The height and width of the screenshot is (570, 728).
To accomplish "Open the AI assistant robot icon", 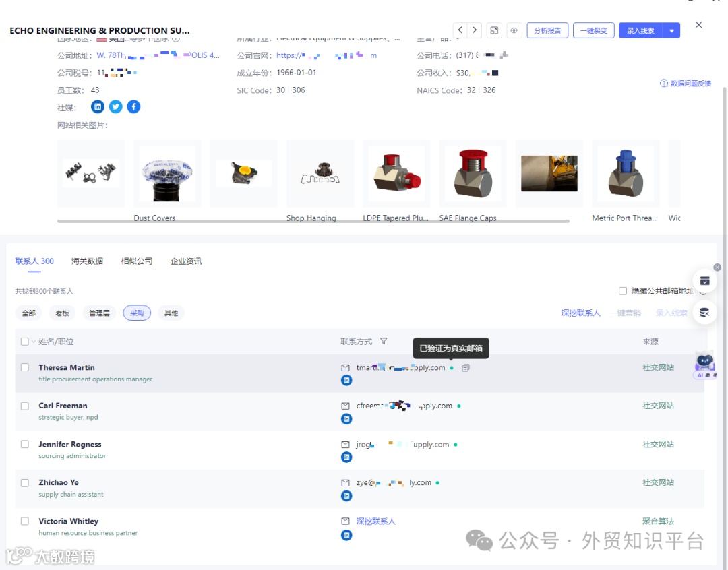I will click(705, 365).
